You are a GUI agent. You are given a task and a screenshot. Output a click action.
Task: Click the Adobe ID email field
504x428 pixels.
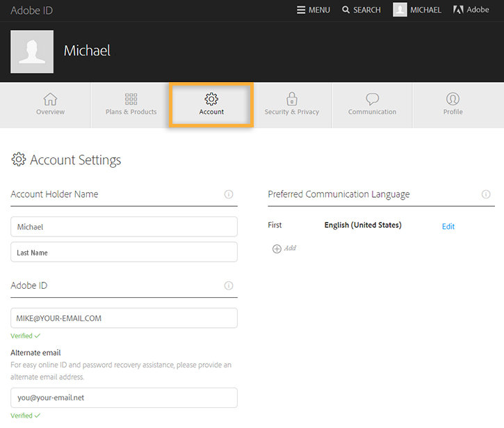(x=124, y=318)
